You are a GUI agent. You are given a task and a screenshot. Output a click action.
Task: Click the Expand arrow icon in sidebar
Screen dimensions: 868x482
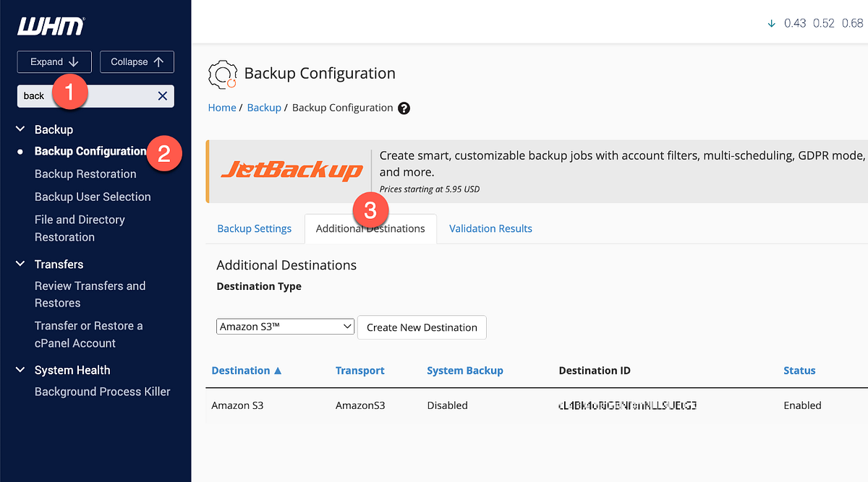coord(72,61)
